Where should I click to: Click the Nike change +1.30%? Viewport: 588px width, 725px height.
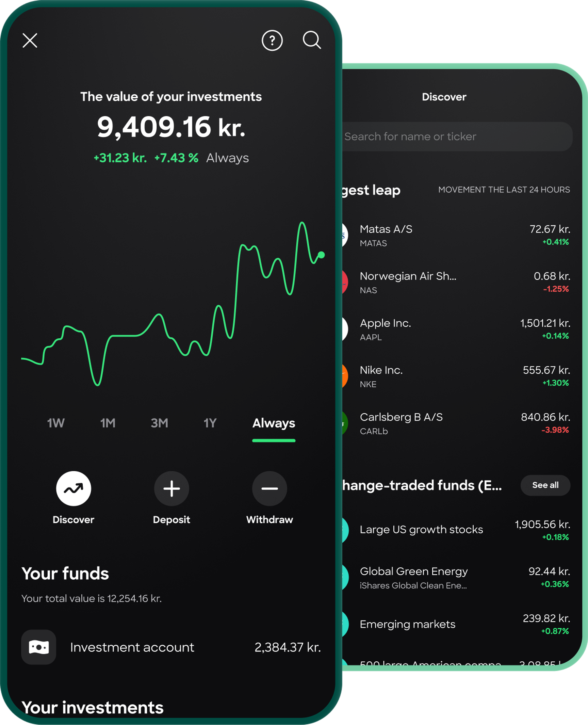pyautogui.click(x=555, y=383)
